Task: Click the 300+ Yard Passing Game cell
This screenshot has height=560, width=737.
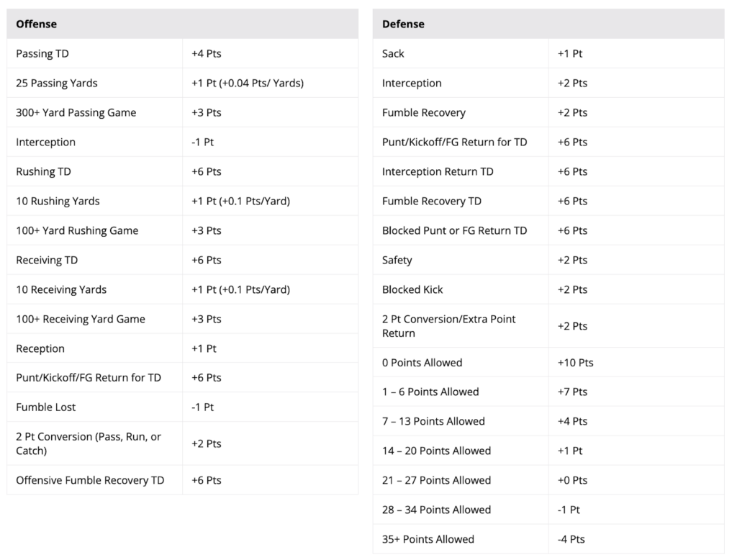Action: [76, 112]
